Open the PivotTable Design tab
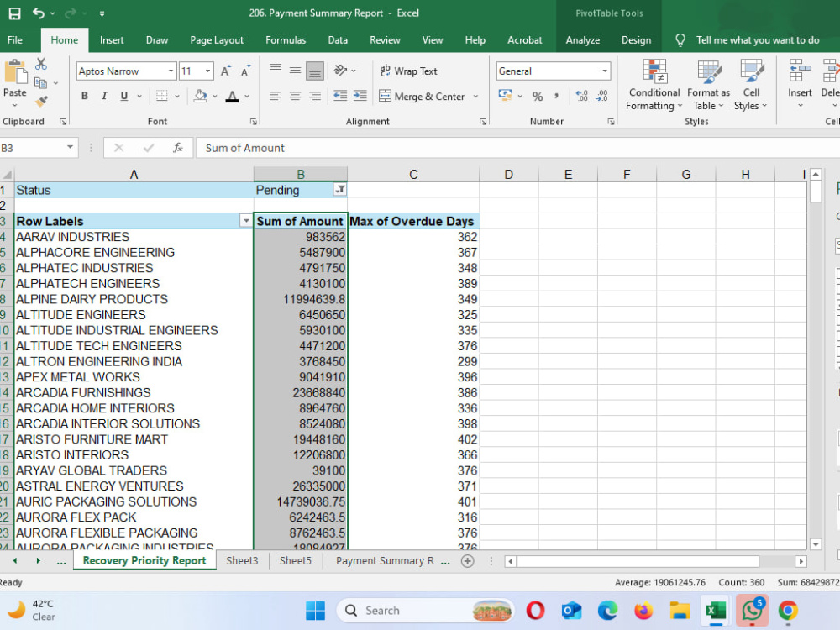This screenshot has height=630, width=840. pyautogui.click(x=636, y=40)
